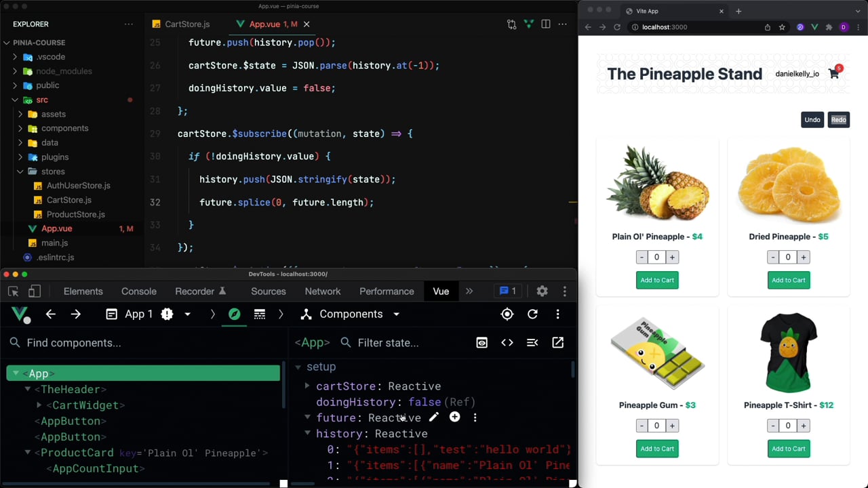Click the Undo button on the page
This screenshot has width=868, height=488.
pyautogui.click(x=812, y=120)
